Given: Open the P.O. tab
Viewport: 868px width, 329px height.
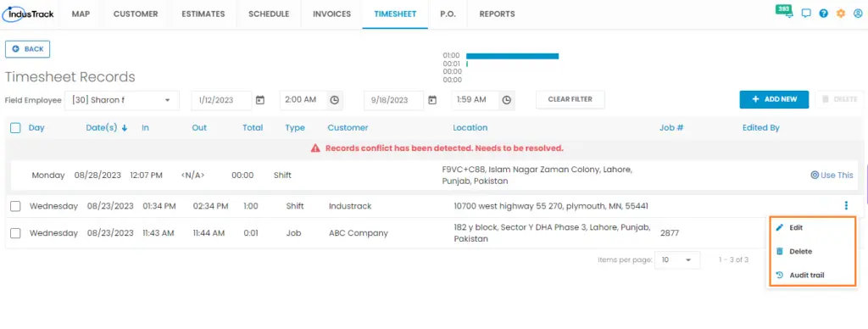Looking at the screenshot, I should point(448,14).
